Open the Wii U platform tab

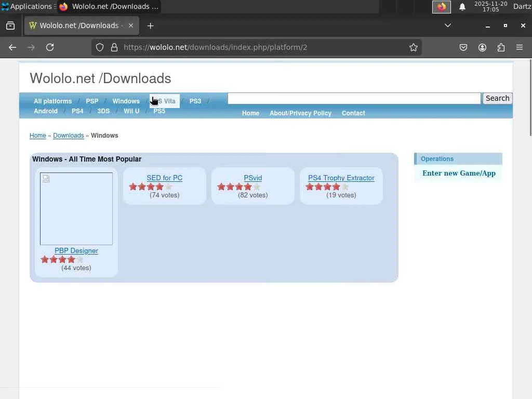tap(131, 111)
